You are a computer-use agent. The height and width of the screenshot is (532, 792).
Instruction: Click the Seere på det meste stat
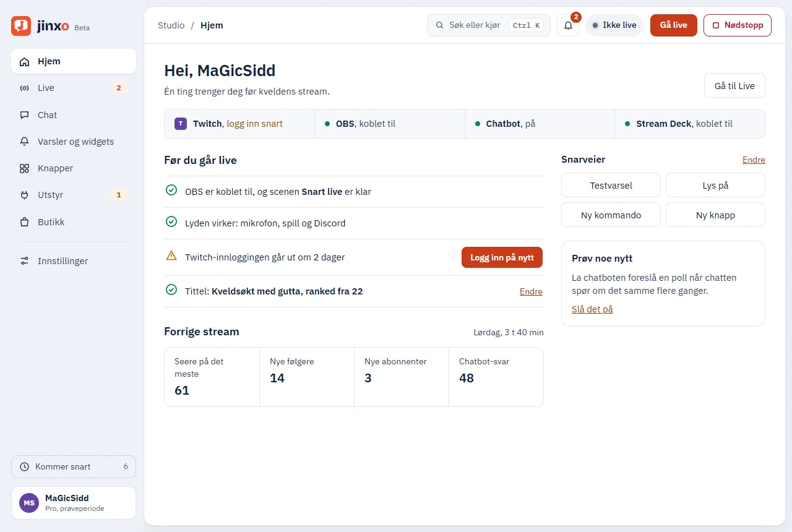click(x=212, y=377)
